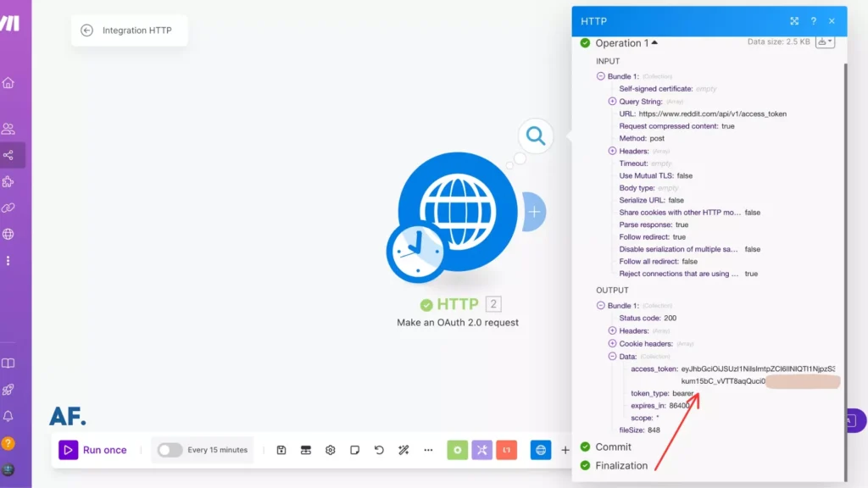This screenshot has height=488, width=868.
Task: Open the Home icon in sidebar
Action: (x=8, y=83)
